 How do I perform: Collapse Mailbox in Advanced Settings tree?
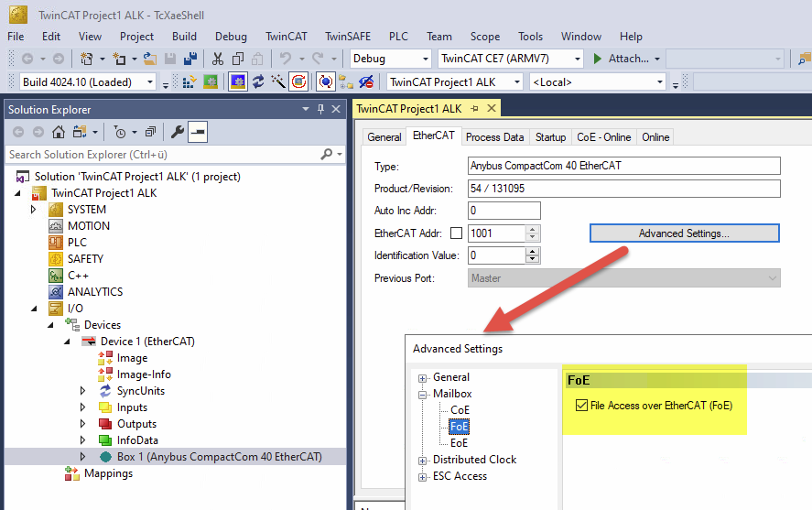click(x=423, y=395)
